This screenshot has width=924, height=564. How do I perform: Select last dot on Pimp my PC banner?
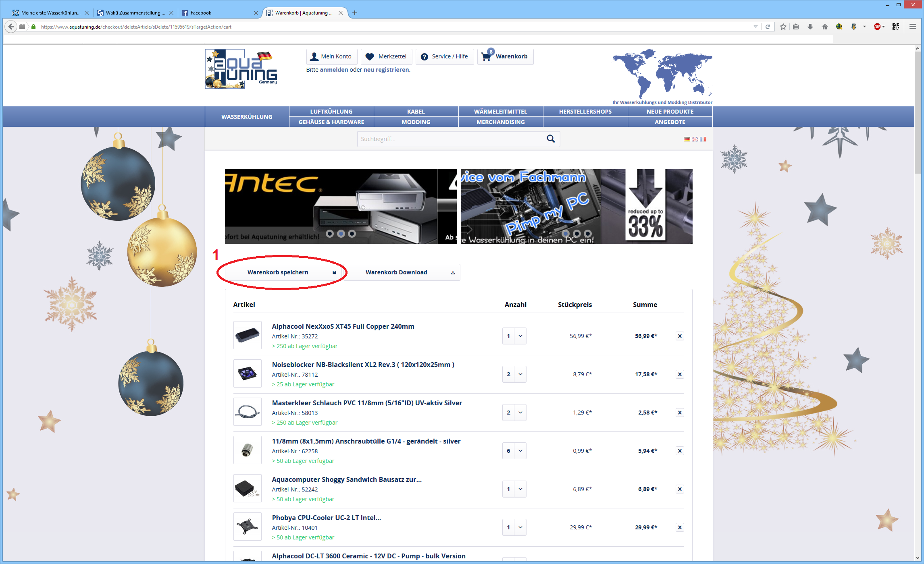(x=588, y=234)
